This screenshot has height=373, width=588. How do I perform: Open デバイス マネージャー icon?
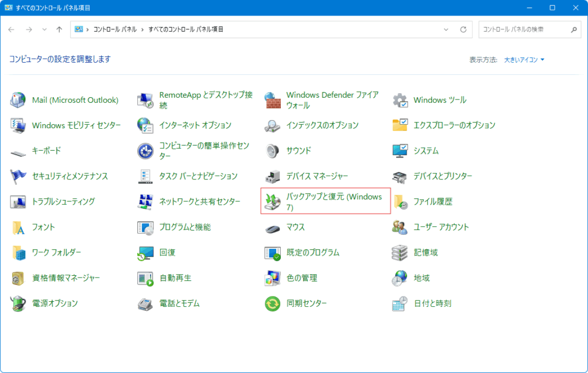(273, 176)
